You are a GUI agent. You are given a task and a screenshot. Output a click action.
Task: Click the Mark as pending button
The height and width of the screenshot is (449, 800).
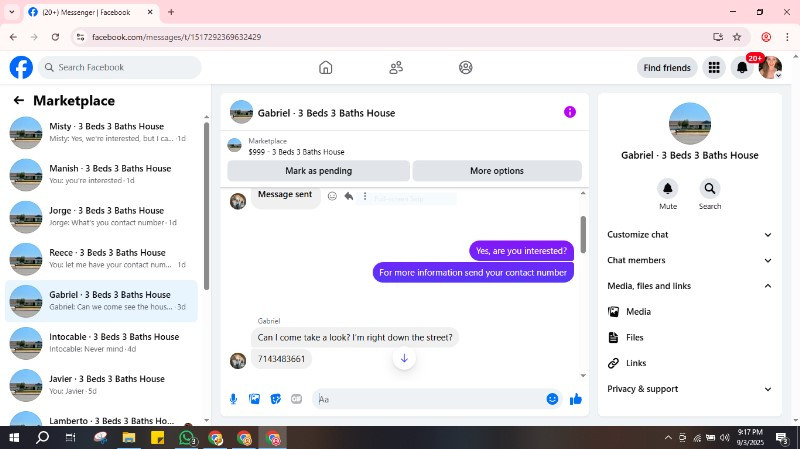tap(318, 171)
